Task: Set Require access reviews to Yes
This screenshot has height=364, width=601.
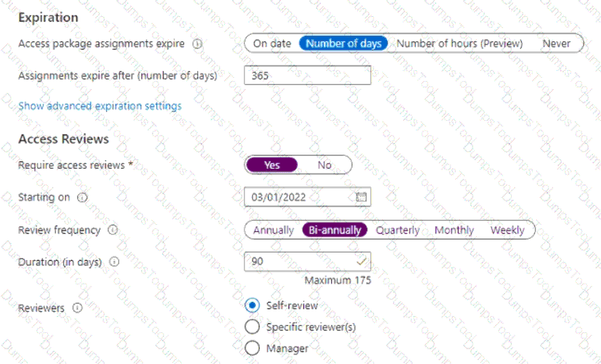Action: pos(272,165)
